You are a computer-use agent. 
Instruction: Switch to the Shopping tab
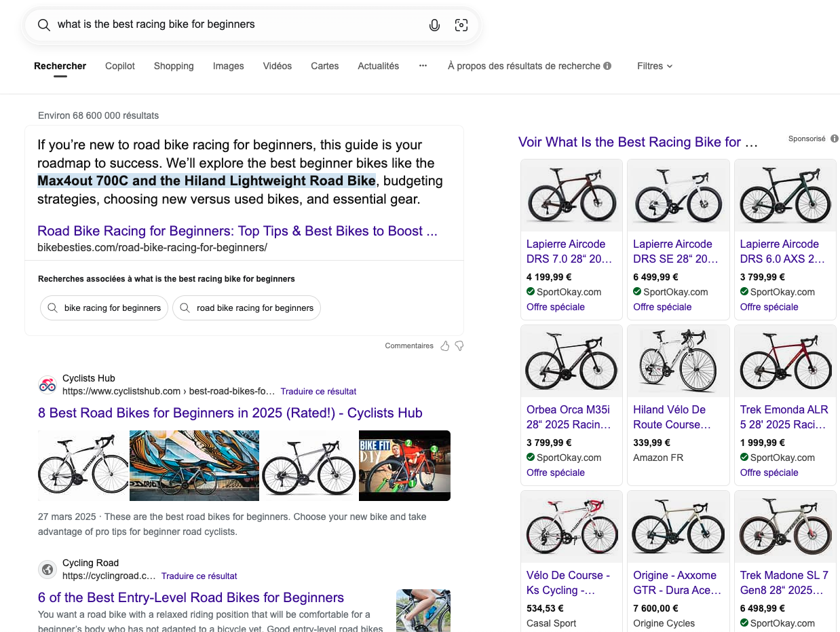tap(174, 66)
